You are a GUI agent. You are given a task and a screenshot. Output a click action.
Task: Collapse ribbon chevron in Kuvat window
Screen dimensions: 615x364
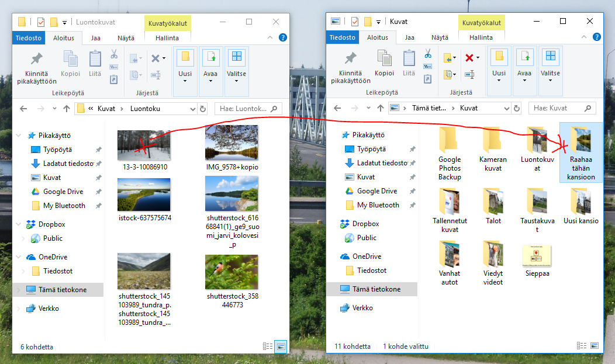coord(584,37)
